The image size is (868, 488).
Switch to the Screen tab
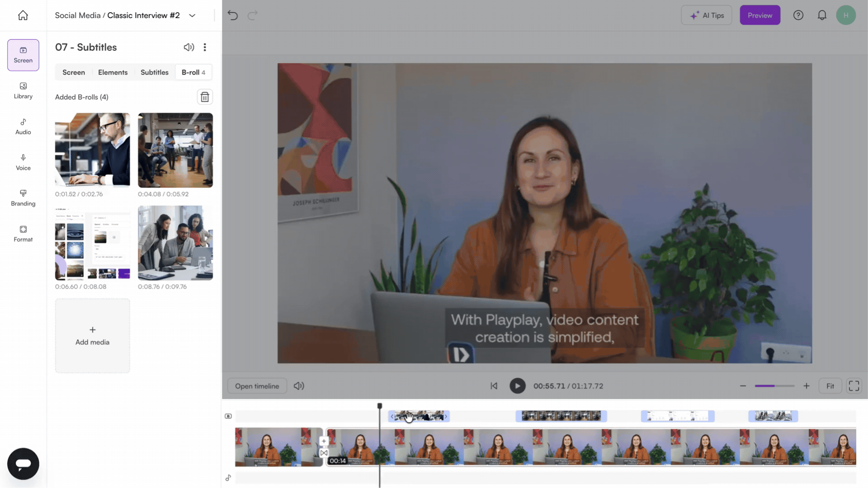74,72
